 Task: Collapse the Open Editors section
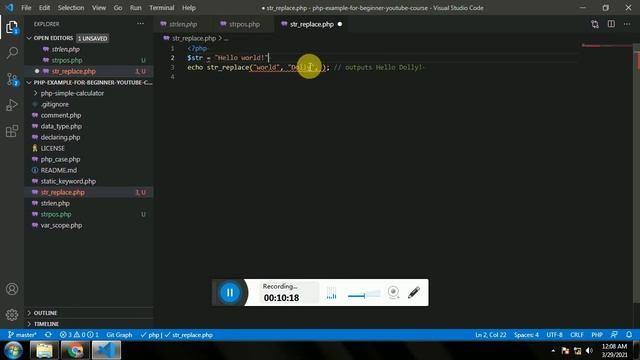click(x=29, y=38)
